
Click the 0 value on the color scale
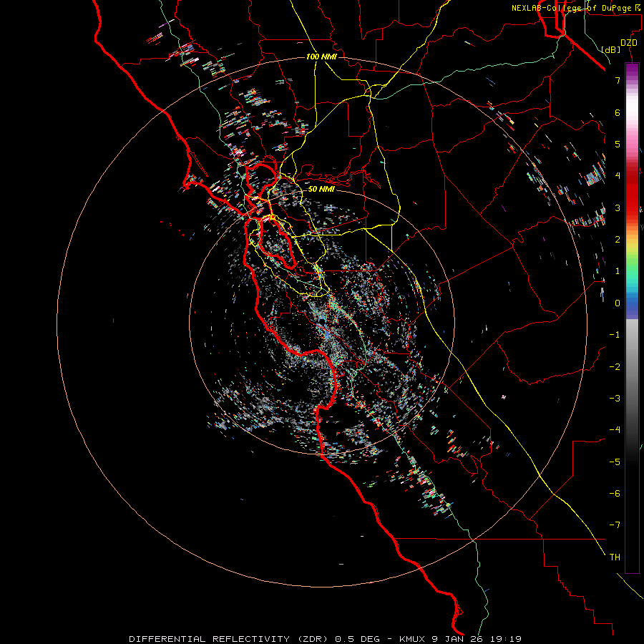point(618,303)
